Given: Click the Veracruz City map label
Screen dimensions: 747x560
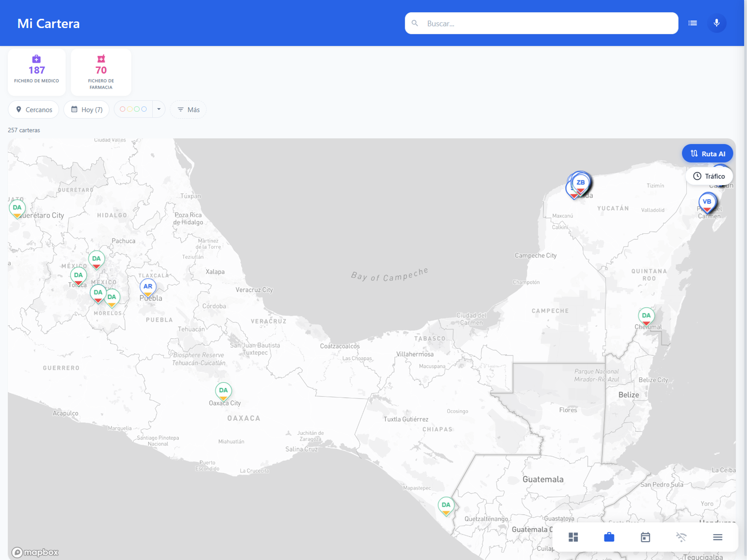Looking at the screenshot, I should coord(254,290).
